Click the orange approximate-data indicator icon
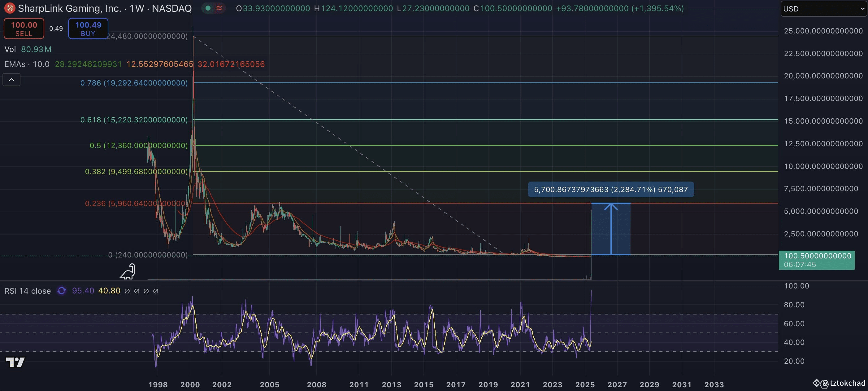 click(x=219, y=8)
